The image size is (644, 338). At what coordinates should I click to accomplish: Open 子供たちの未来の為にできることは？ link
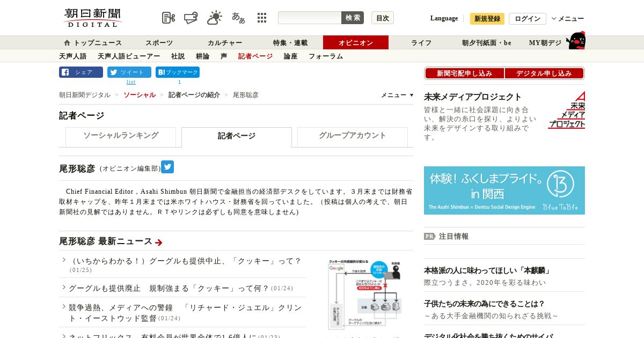(485, 304)
